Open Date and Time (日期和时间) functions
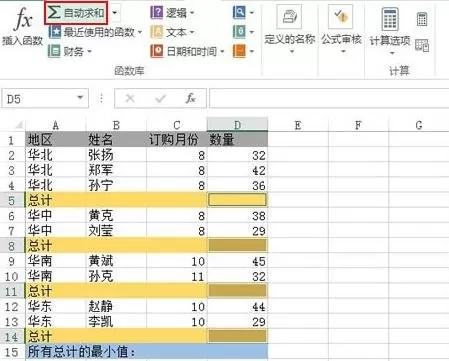Screen dimensions: 449x361 click(x=187, y=51)
